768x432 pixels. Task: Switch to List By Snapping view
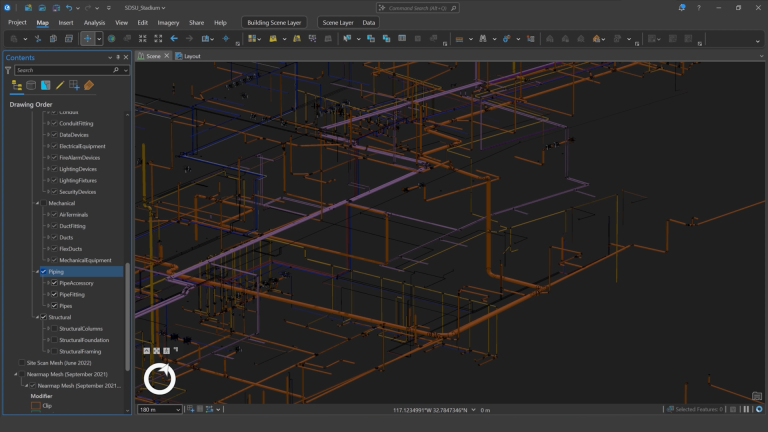74,85
